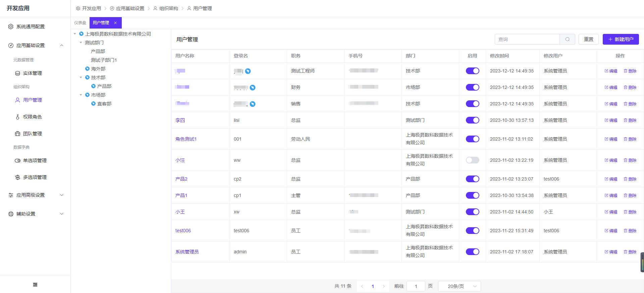The image size is (644, 293).
Task: Toggle 启用 switch for 产品1
Action: click(472, 195)
